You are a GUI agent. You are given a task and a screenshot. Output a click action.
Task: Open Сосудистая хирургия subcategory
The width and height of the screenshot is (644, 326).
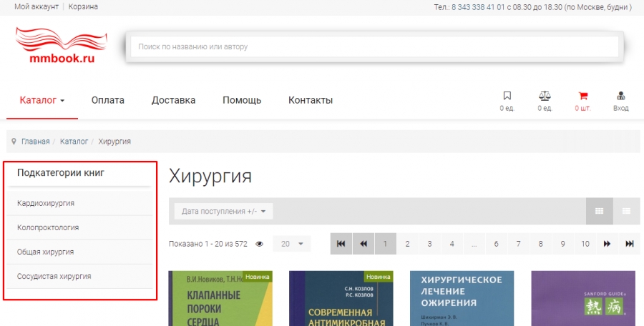tap(79, 276)
